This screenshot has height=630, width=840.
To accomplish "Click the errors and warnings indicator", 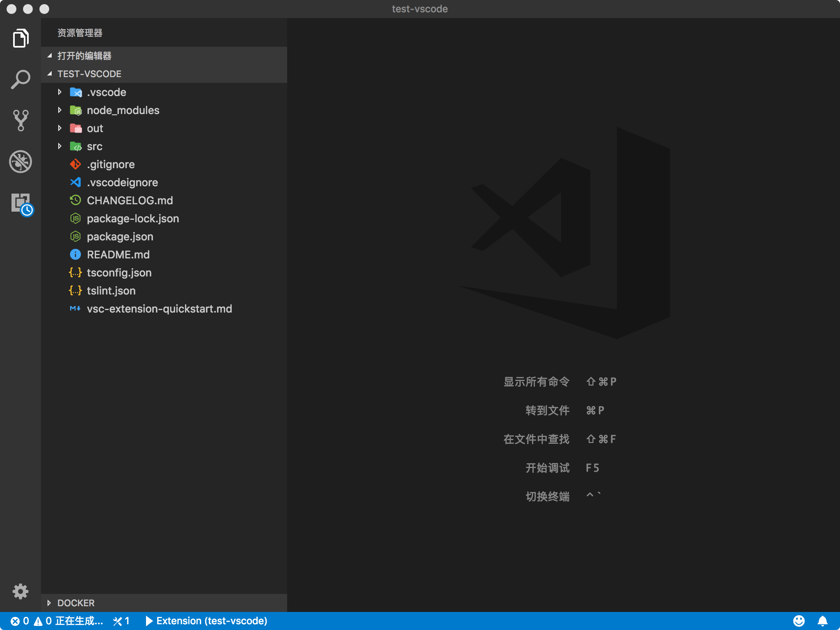I will [31, 621].
